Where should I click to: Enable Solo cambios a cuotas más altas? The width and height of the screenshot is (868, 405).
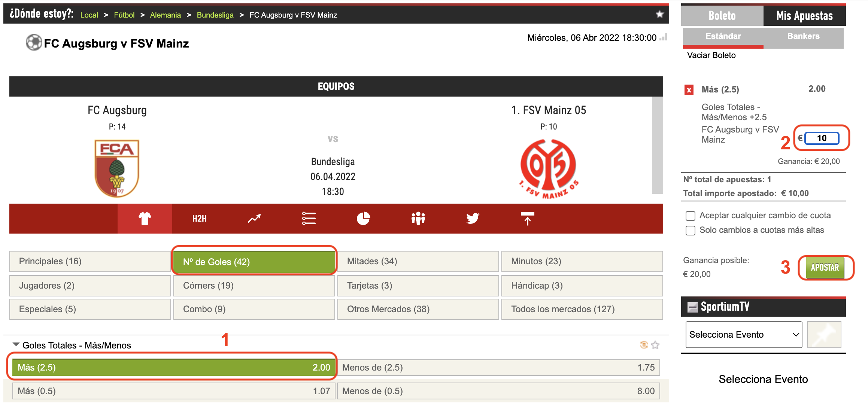point(690,231)
